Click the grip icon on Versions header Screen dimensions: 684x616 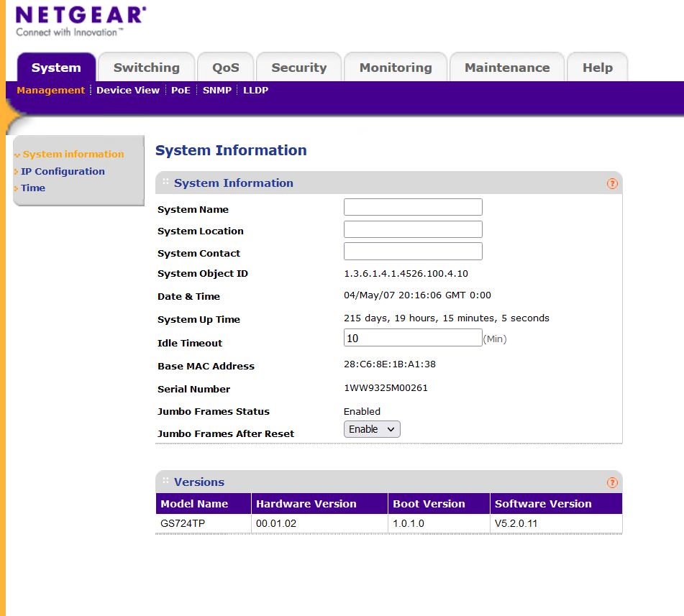pos(167,482)
